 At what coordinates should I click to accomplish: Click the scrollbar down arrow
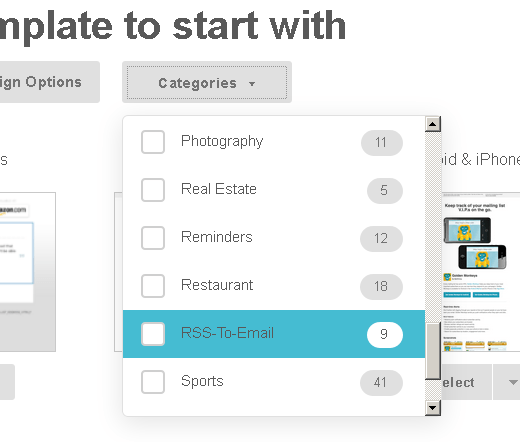coord(433,407)
